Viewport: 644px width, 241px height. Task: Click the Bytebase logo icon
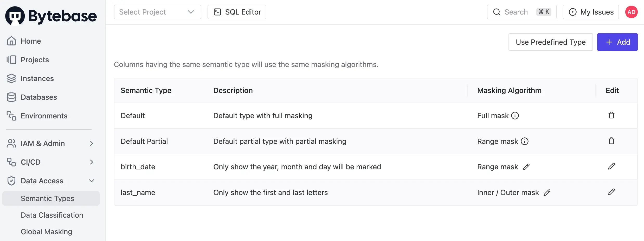(15, 16)
